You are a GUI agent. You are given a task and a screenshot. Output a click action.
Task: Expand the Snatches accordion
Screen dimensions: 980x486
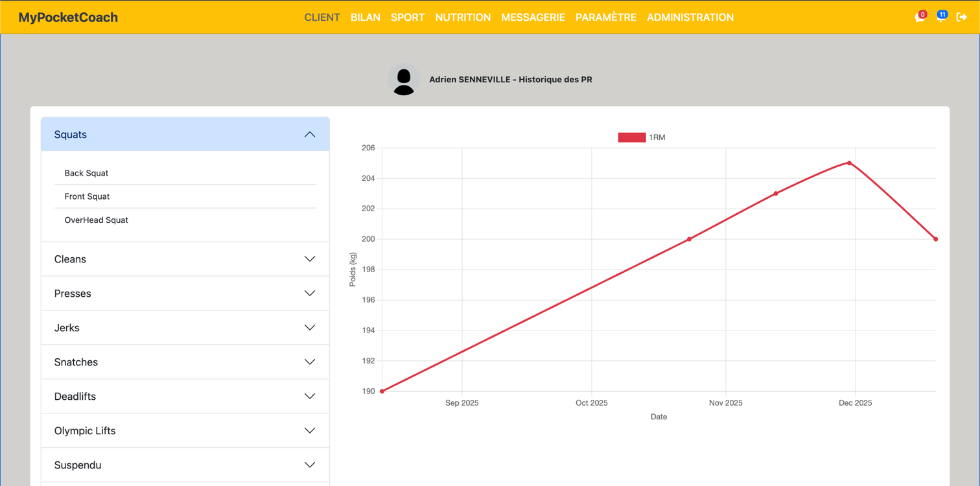click(185, 362)
